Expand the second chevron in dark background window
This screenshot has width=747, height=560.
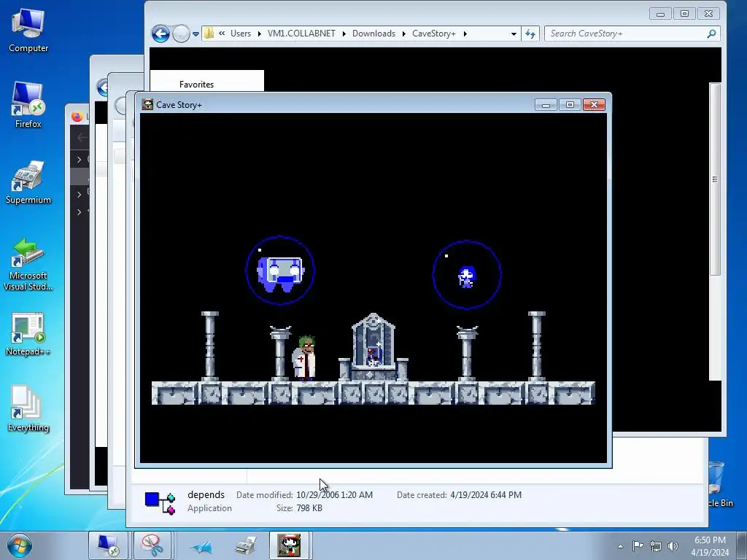(x=79, y=194)
